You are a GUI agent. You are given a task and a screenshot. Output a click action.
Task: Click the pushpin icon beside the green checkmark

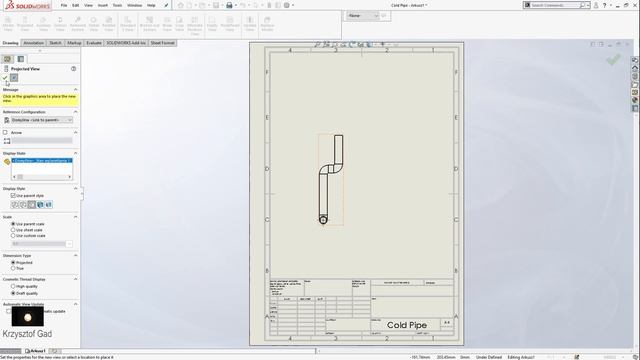(14, 78)
